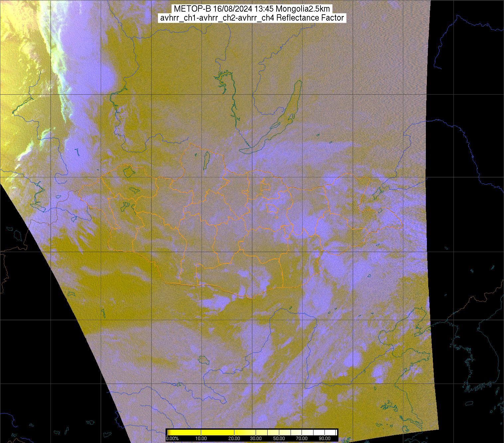504x443 pixels.
Task: Click the white segment above 90.00 on the color bar
Action: click(330, 432)
